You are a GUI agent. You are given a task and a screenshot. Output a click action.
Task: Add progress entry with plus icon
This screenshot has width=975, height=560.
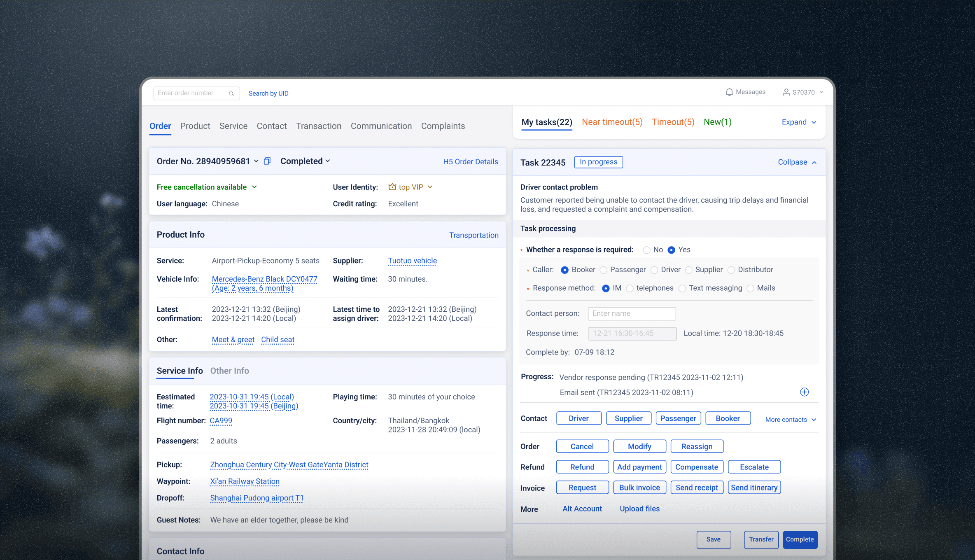(x=804, y=392)
